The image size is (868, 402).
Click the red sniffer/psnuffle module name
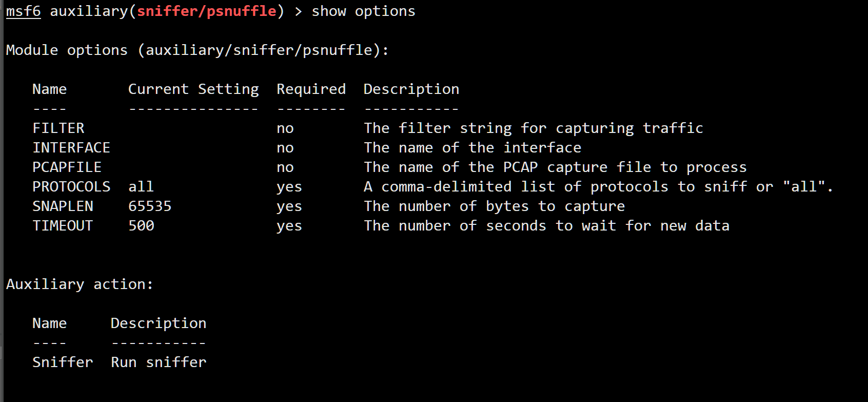pyautogui.click(x=206, y=11)
